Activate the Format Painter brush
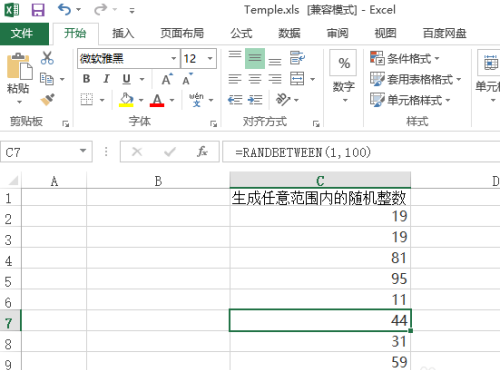The image size is (500, 370). [48, 99]
